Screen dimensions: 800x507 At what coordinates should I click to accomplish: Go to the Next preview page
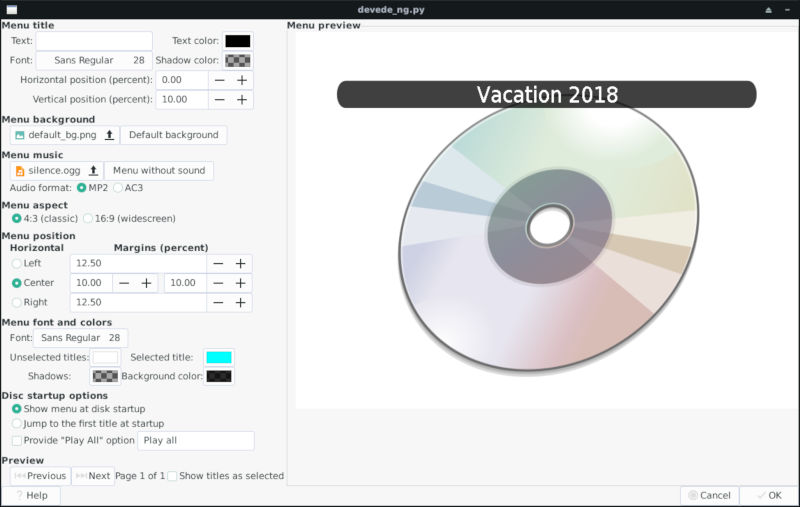93,476
